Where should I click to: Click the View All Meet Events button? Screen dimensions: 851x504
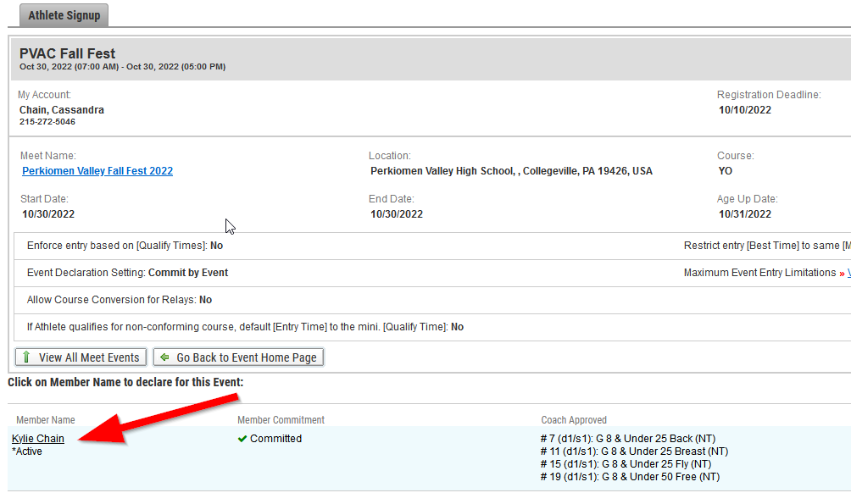click(x=81, y=357)
